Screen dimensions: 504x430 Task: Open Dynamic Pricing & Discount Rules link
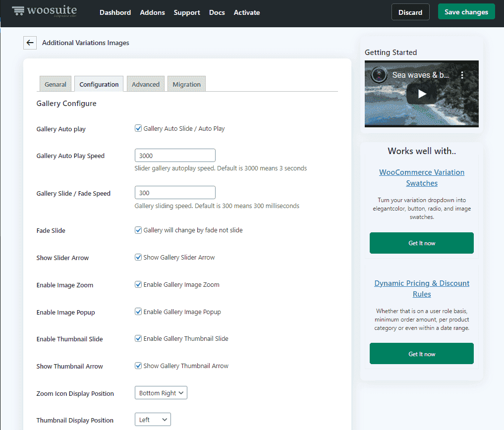coord(422,289)
